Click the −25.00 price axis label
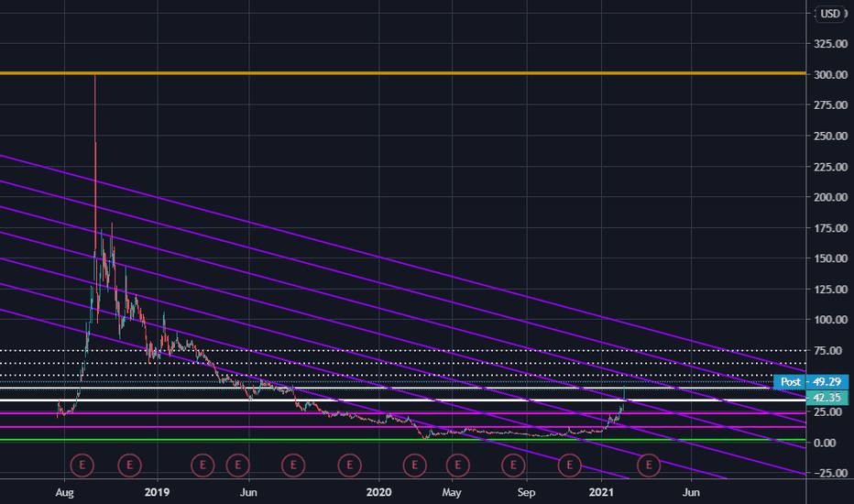The image size is (854, 504). [829, 474]
